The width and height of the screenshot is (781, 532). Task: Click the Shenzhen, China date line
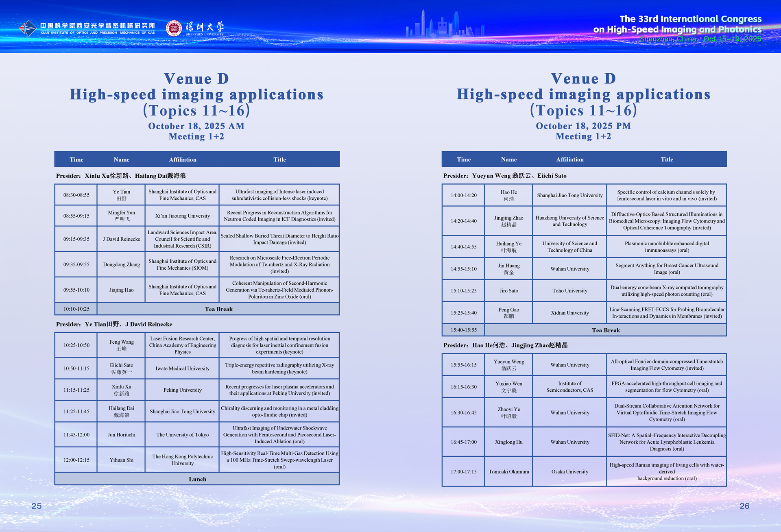click(700, 39)
